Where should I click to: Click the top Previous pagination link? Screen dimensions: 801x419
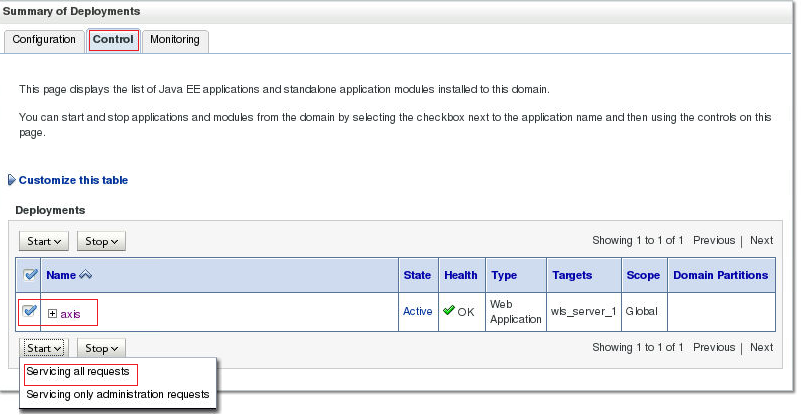pos(714,240)
